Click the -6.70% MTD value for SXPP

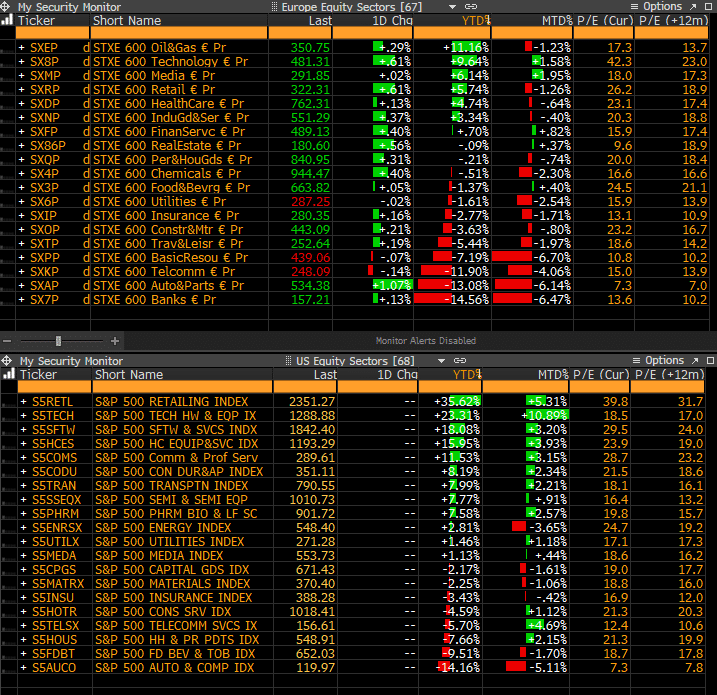(x=552, y=257)
